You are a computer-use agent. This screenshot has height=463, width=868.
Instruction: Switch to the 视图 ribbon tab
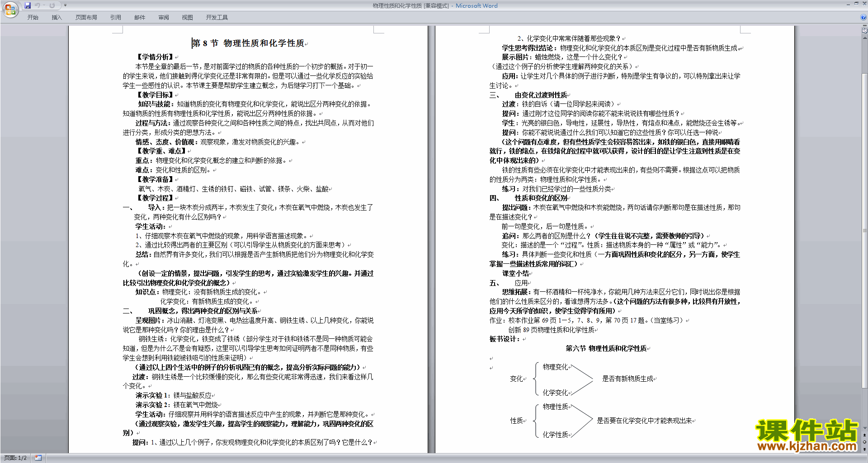(x=188, y=17)
